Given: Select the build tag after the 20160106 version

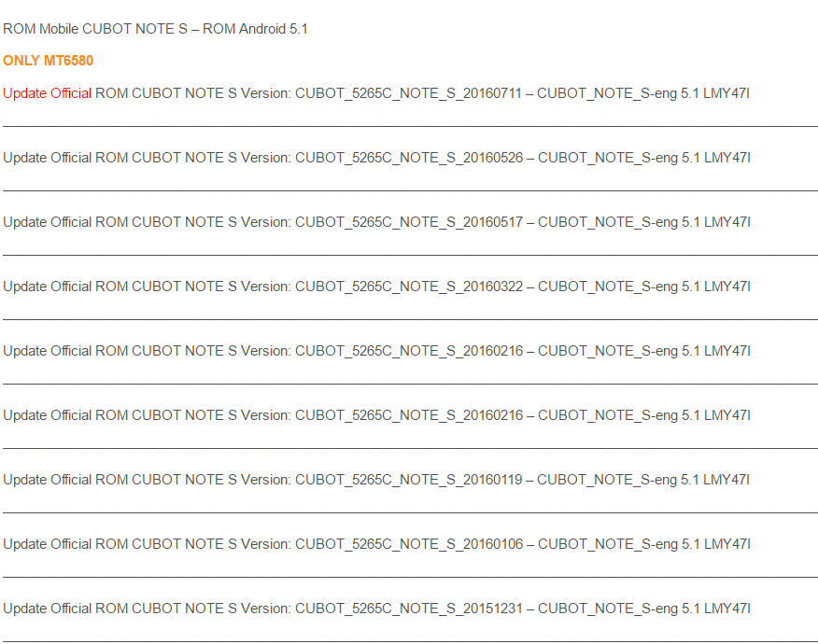Looking at the screenshot, I should pos(644,544).
